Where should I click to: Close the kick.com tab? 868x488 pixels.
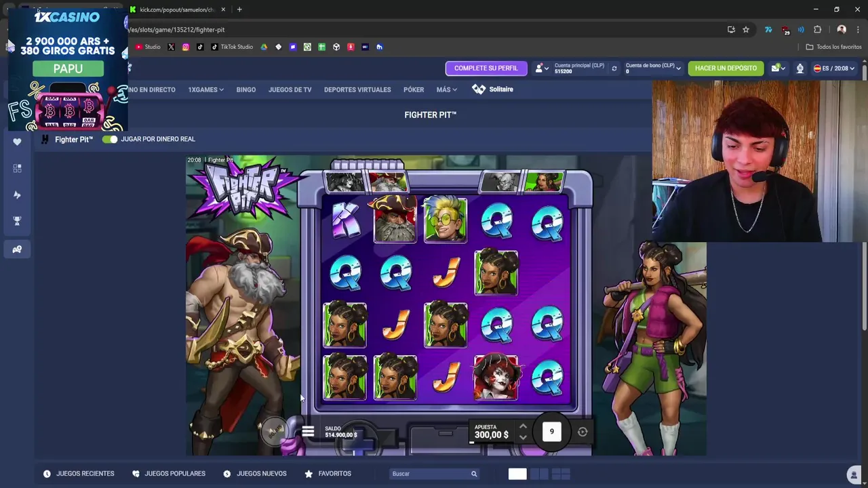pos(223,9)
